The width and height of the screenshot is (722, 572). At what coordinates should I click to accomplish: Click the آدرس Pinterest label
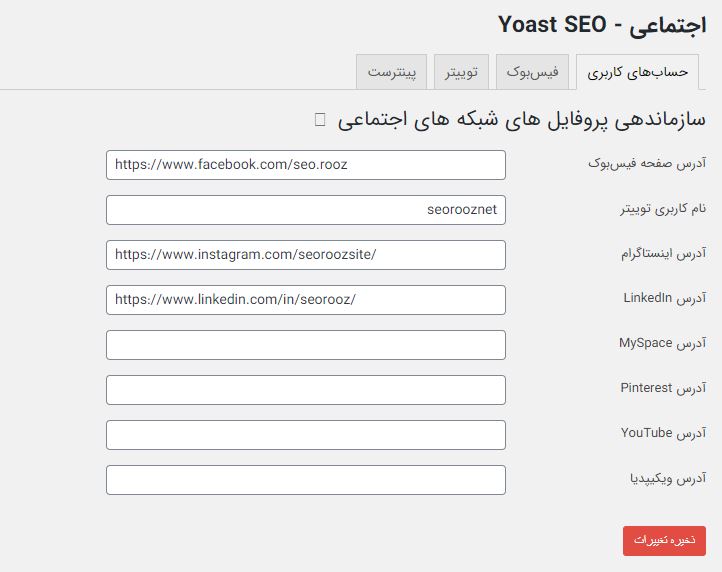(664, 388)
